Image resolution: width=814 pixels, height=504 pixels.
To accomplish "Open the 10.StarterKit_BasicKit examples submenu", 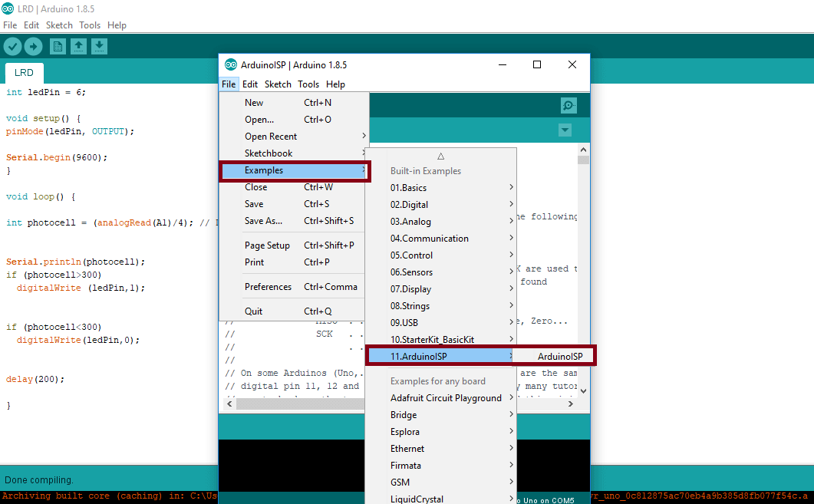I will 440,340.
